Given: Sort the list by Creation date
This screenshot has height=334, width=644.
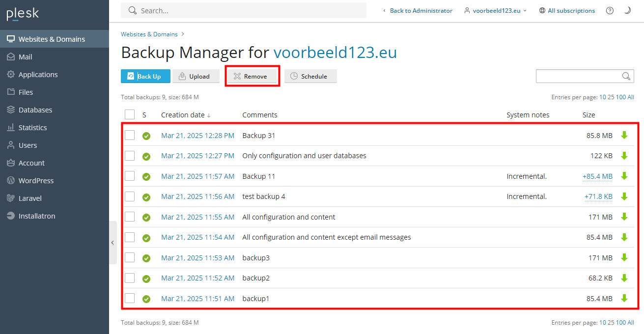Looking at the screenshot, I should point(186,115).
